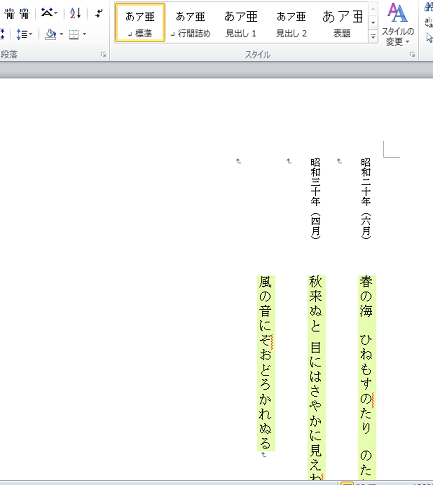The width and height of the screenshot is (433, 485).
Task: Expand the line spacing dropdown arrow
Action: tap(30, 34)
